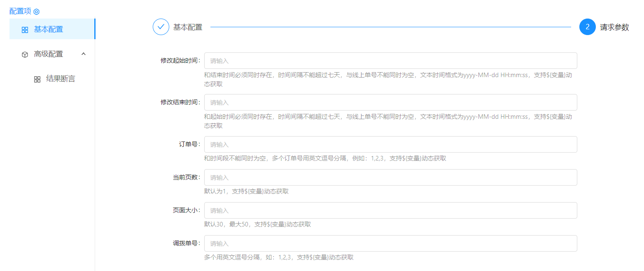Screen dimensions: 644x271
Task: Focus the 修改起始时间 input field
Action: point(390,61)
